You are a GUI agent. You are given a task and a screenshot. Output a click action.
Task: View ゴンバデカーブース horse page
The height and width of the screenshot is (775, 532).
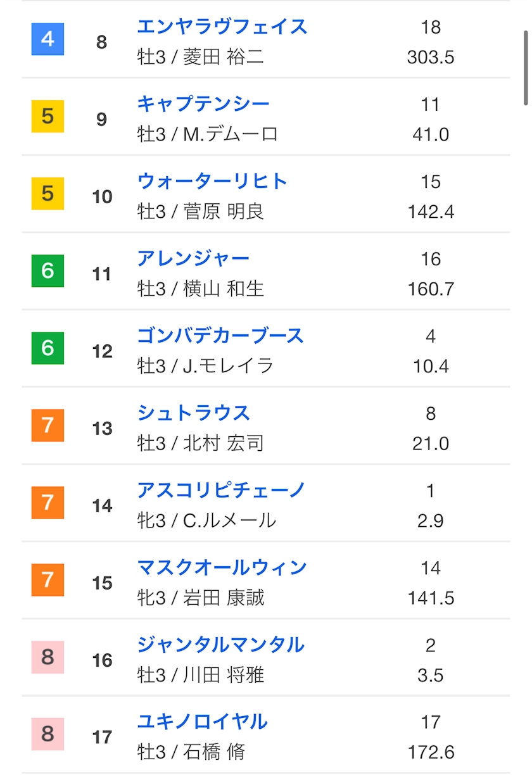click(x=220, y=336)
